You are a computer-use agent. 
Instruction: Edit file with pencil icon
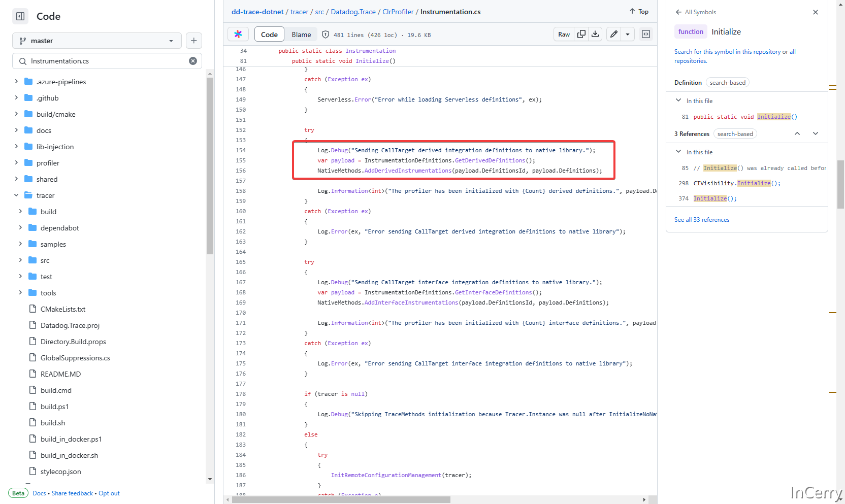tap(614, 35)
